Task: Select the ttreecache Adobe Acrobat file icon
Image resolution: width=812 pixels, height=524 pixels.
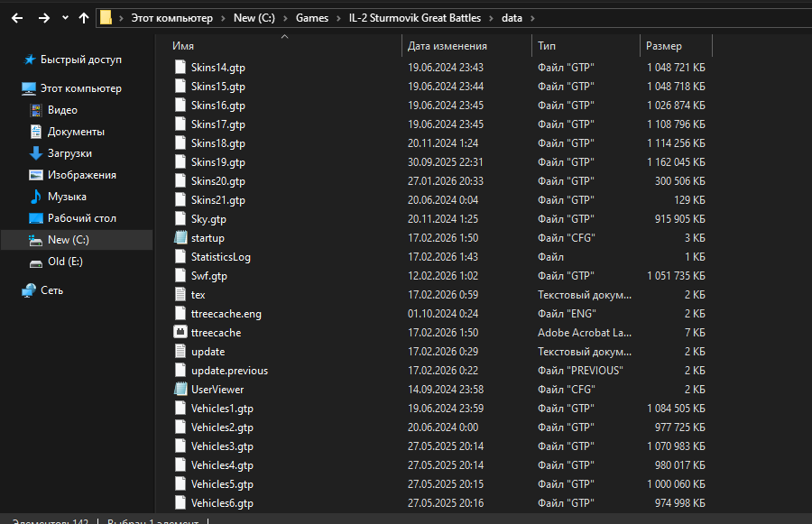Action: tap(181, 333)
